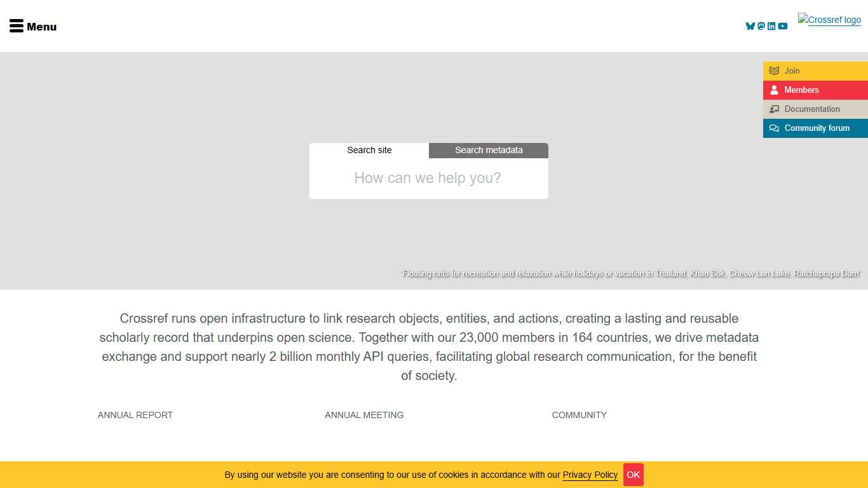Open the Bluesky butterfly icon
Viewport: 868px width, 488px height.
(x=750, y=26)
